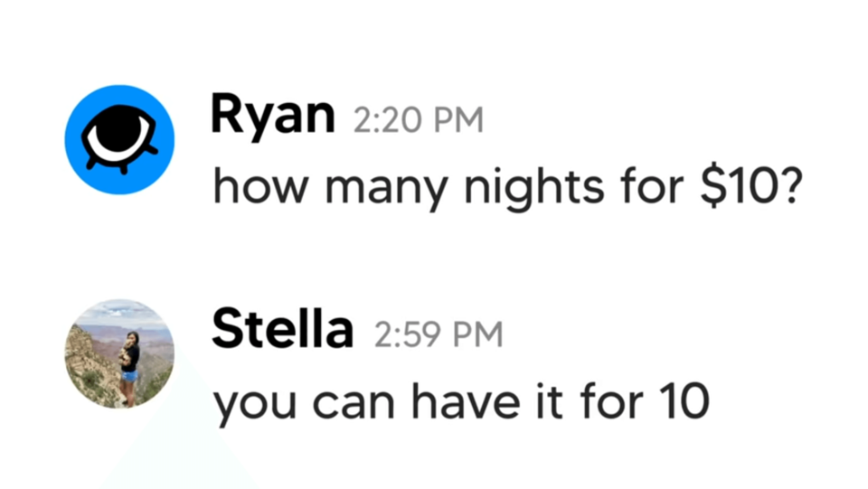Select Stella's reply "you can have it for 10"

tap(461, 403)
